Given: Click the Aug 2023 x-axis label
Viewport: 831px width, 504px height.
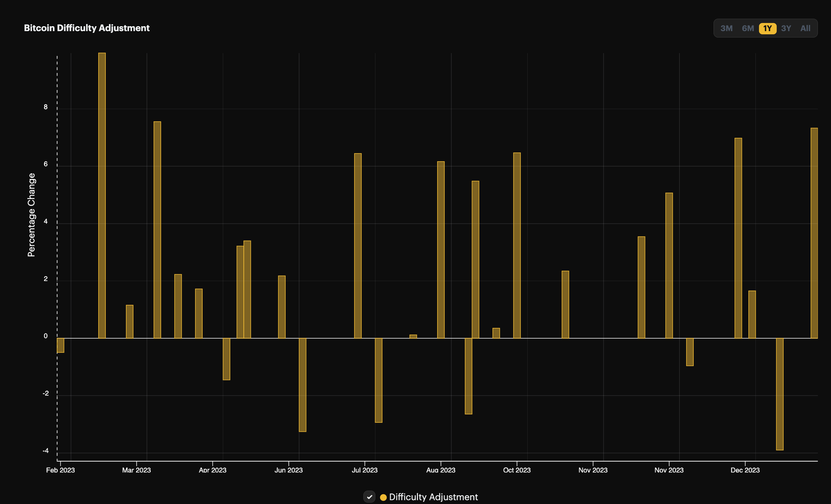Looking at the screenshot, I should (x=440, y=470).
